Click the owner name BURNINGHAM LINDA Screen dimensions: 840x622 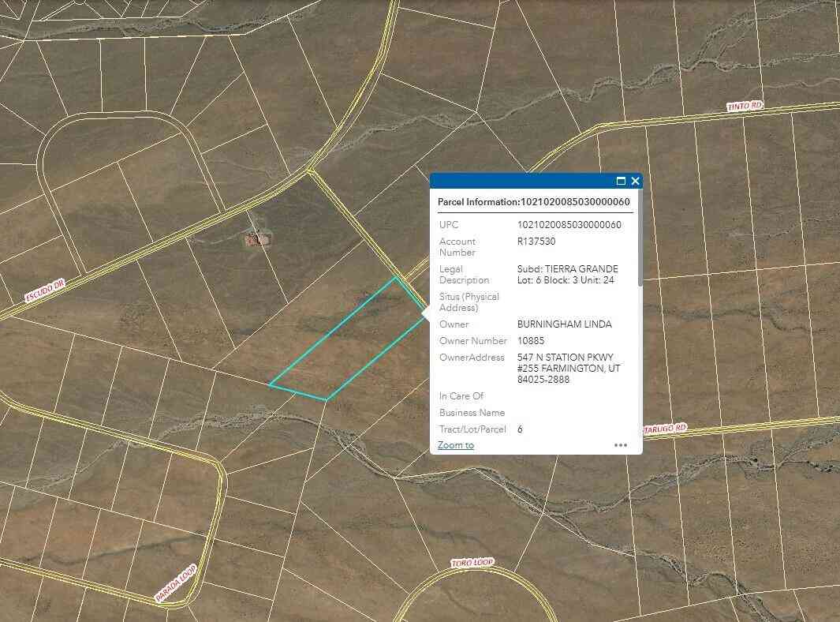pyautogui.click(x=564, y=324)
